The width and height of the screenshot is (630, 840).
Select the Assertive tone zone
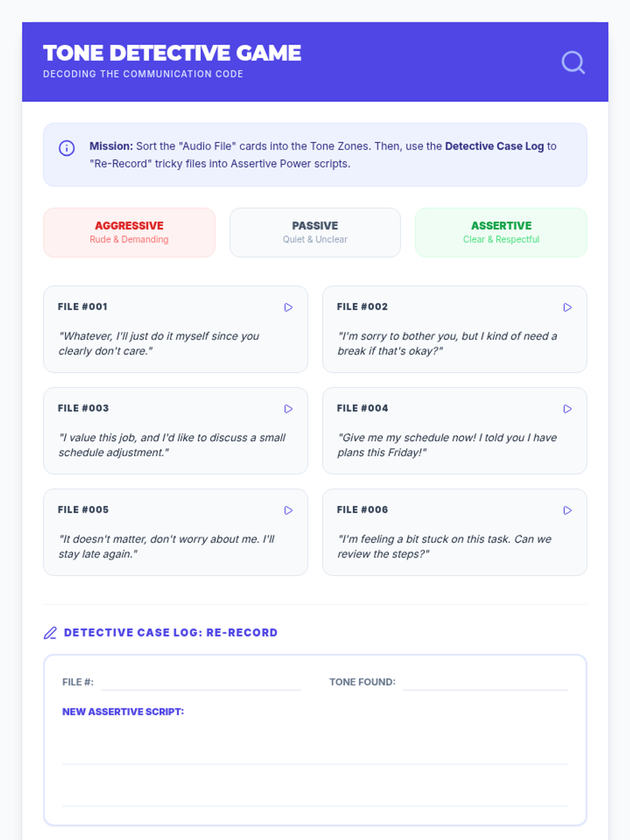pos(501,233)
